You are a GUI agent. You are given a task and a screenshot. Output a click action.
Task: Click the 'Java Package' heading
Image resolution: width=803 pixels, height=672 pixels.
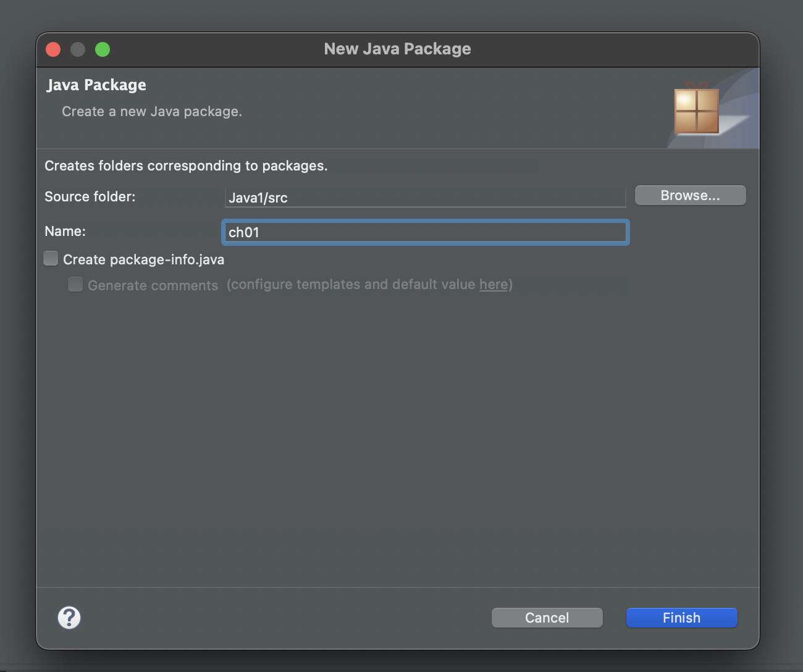[97, 85]
